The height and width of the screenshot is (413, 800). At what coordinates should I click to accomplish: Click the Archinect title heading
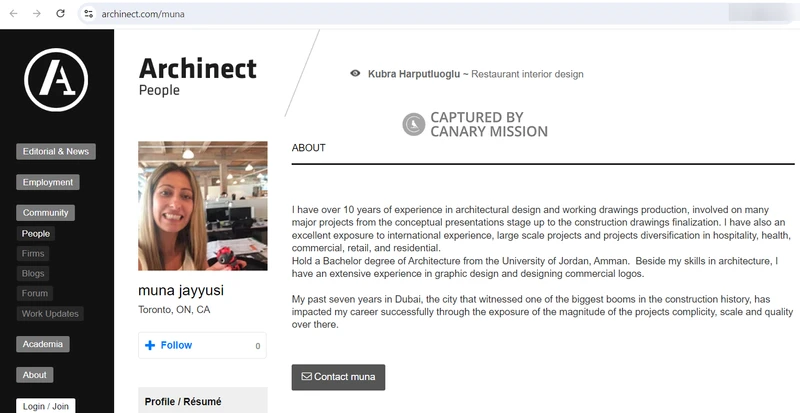coord(197,68)
